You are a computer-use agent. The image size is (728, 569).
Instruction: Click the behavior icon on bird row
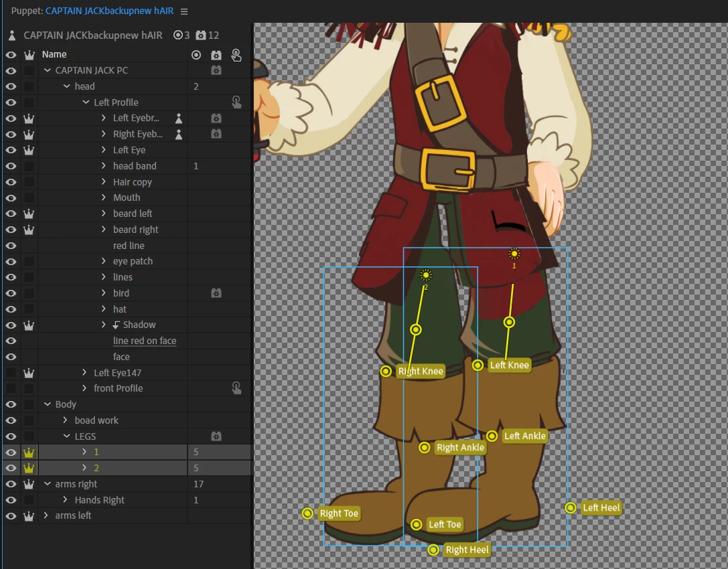pos(216,293)
